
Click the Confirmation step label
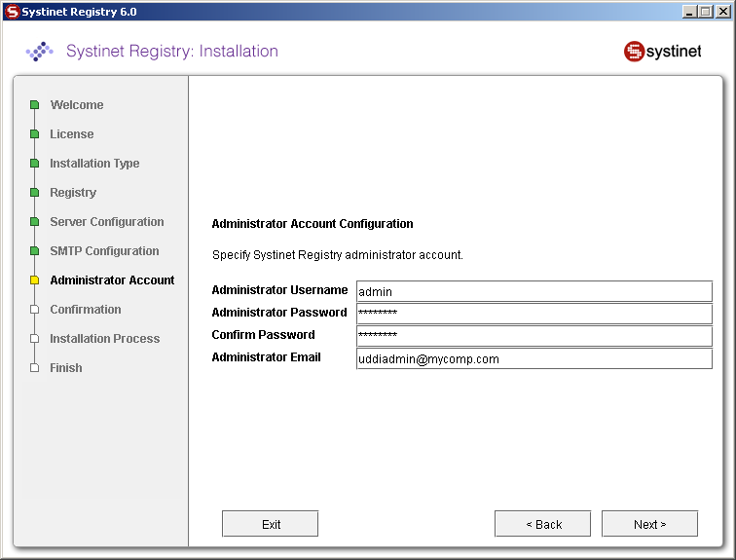(86, 310)
